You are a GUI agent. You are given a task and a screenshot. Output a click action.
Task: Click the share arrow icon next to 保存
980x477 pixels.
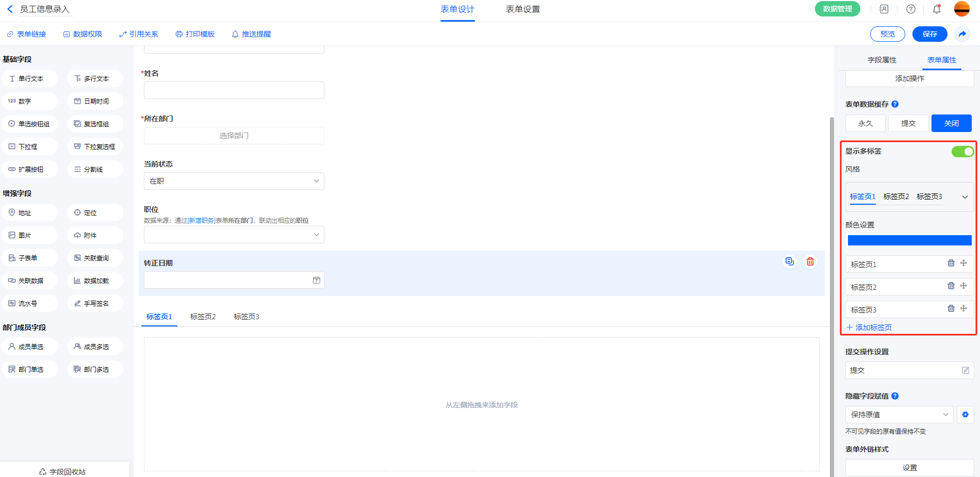point(962,34)
